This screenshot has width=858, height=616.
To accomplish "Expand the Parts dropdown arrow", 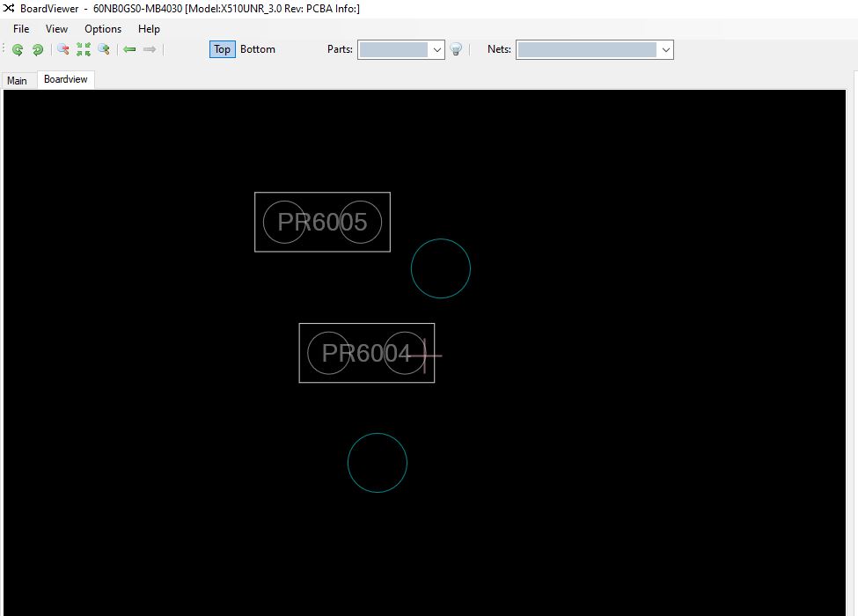I will coord(437,50).
